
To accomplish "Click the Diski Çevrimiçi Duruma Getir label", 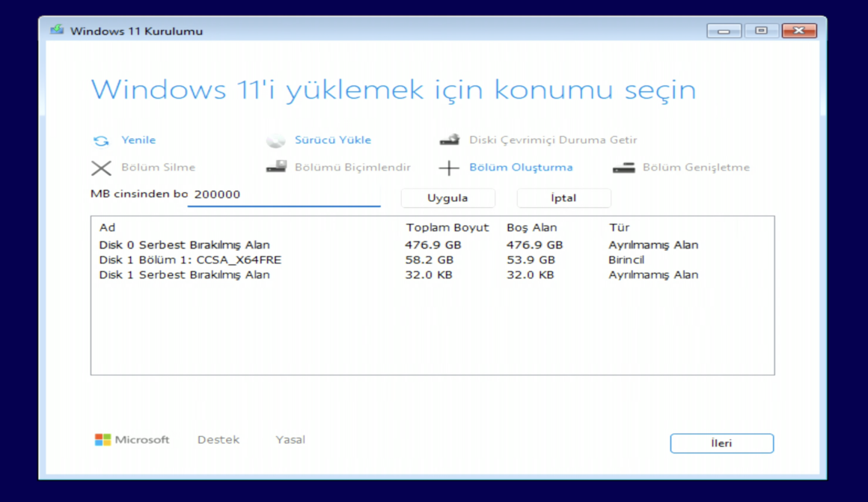I will point(553,140).
